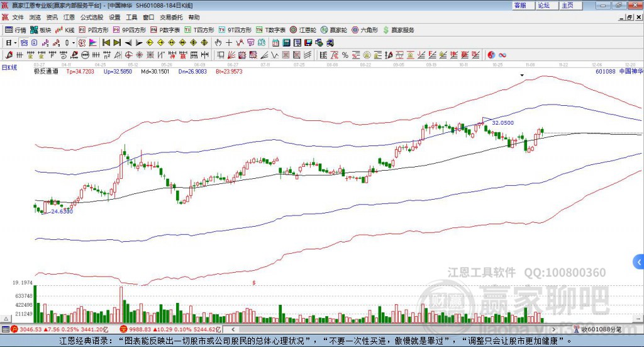Open the 行情 market quotes view
The width and height of the screenshot is (644, 347).
pyautogui.click(x=15, y=30)
